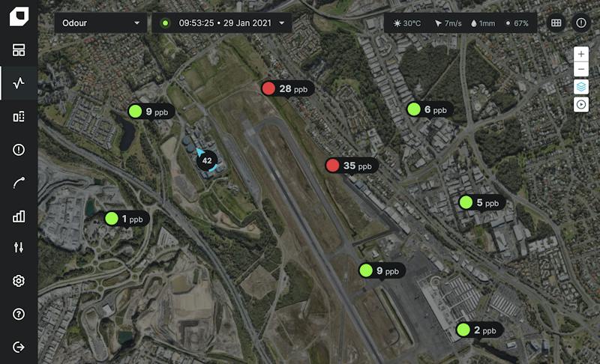Toggle the map layers button
This screenshot has width=600, height=364.
tap(580, 87)
